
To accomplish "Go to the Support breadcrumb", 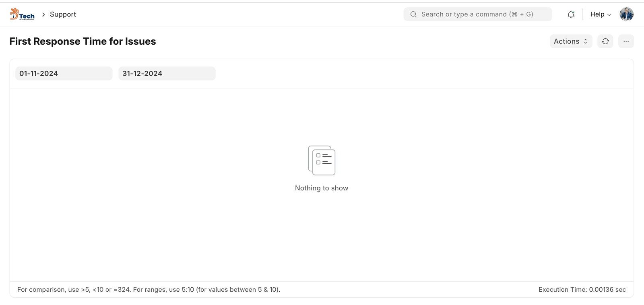I will pos(63,14).
